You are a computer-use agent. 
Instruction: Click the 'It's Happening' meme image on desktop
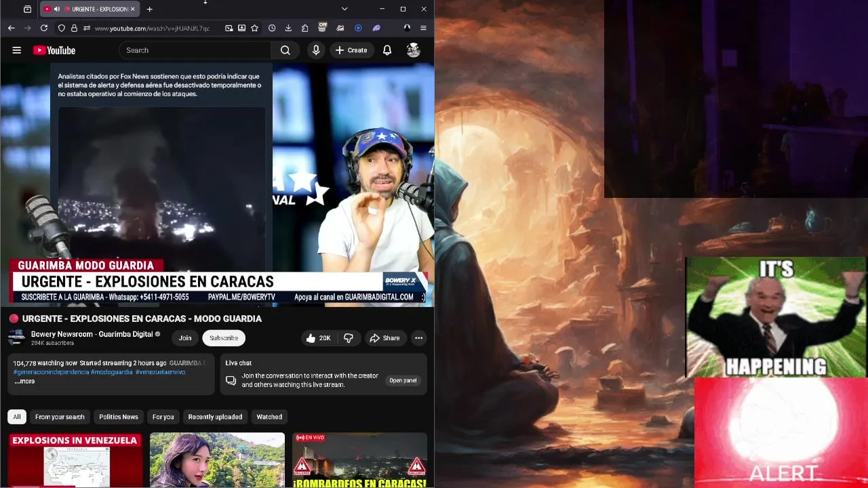(776, 317)
